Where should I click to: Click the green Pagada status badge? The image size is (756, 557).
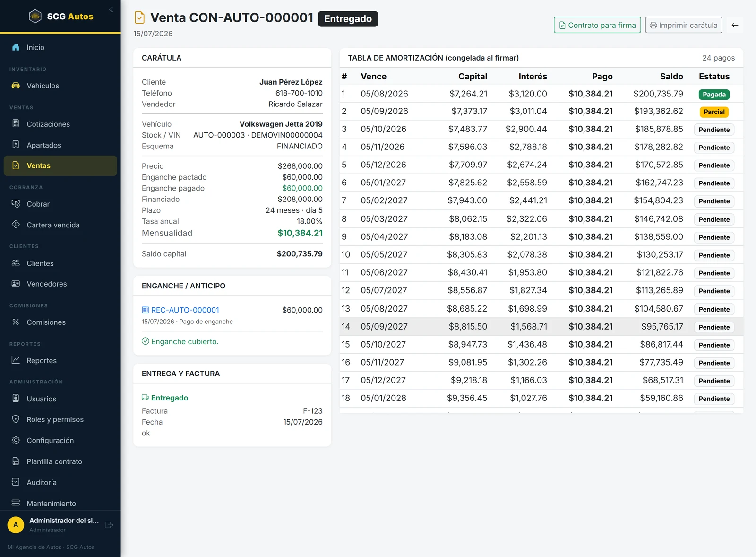click(714, 94)
